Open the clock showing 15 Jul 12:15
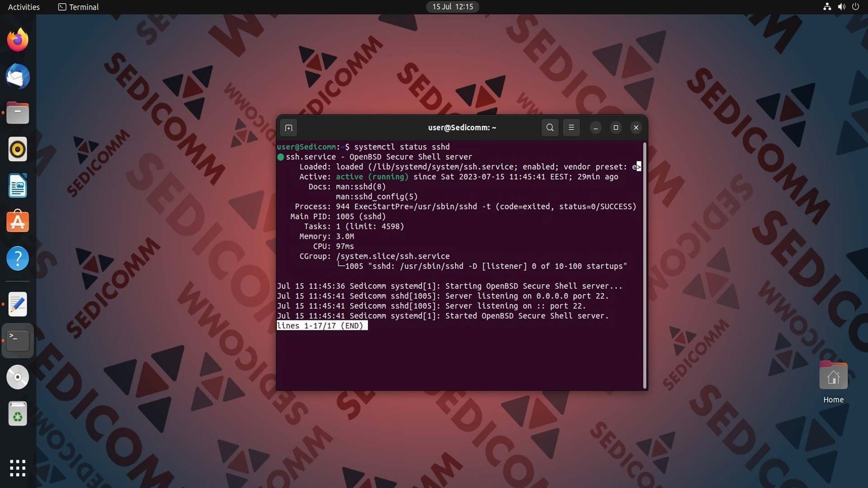The height and width of the screenshot is (488, 868). pyautogui.click(x=453, y=7)
